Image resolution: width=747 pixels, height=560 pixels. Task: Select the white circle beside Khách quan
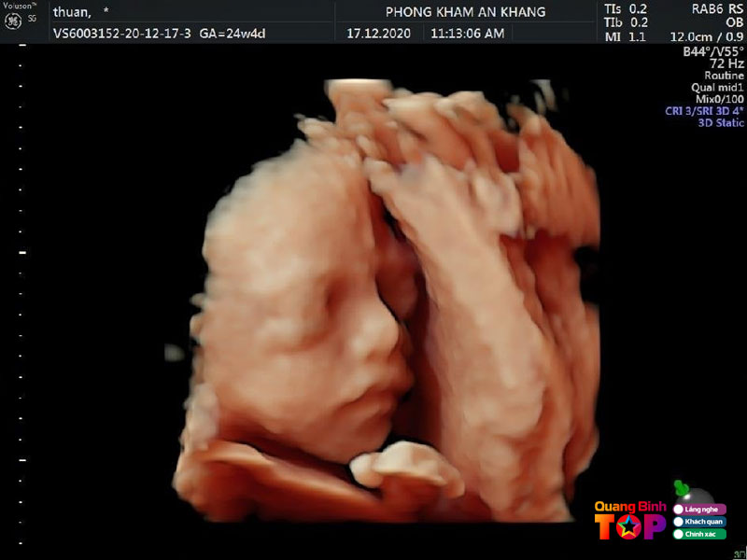[679, 522]
